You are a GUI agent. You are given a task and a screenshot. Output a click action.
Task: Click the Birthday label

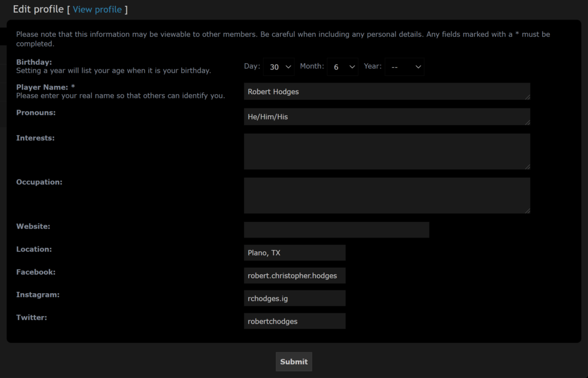[34, 62]
